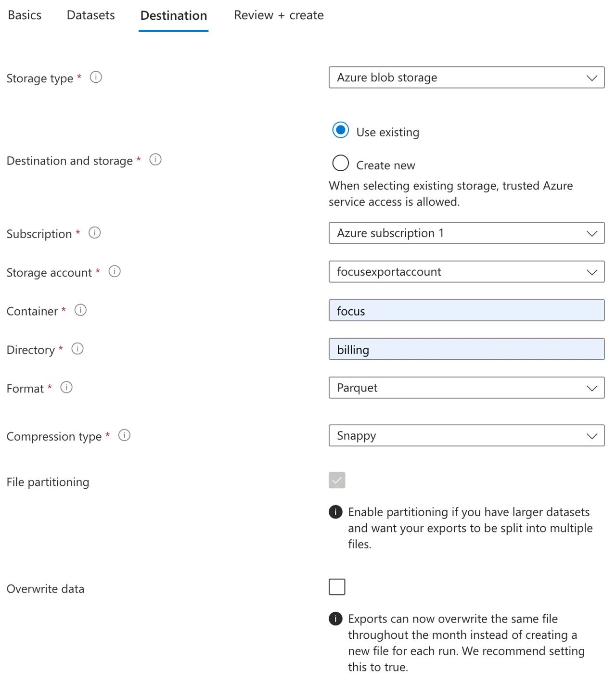Click info icon next to Storage type
This screenshot has width=616, height=684.
coord(96,77)
